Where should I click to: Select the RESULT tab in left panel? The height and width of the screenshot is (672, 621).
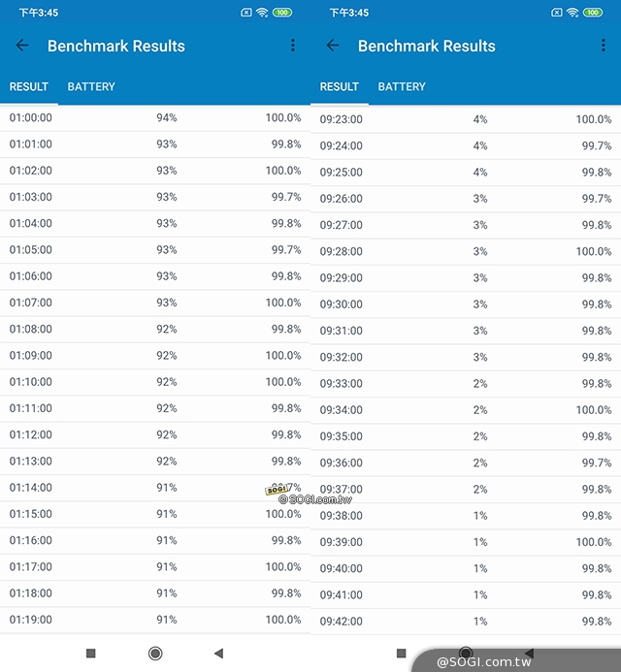tap(29, 86)
